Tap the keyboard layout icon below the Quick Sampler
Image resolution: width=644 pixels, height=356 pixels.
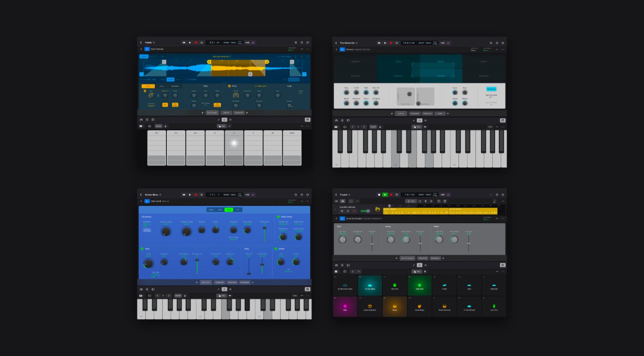(141, 126)
